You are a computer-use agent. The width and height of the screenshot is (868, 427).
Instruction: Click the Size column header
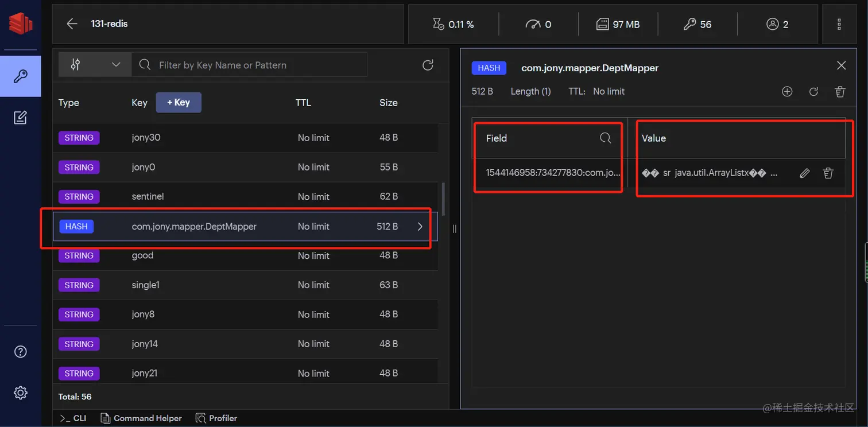389,103
